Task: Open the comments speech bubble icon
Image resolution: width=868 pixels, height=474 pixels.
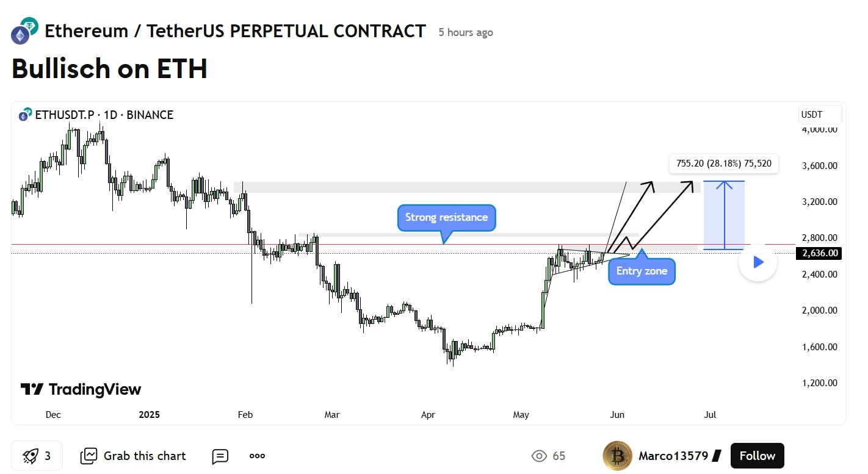Action: tap(220, 456)
